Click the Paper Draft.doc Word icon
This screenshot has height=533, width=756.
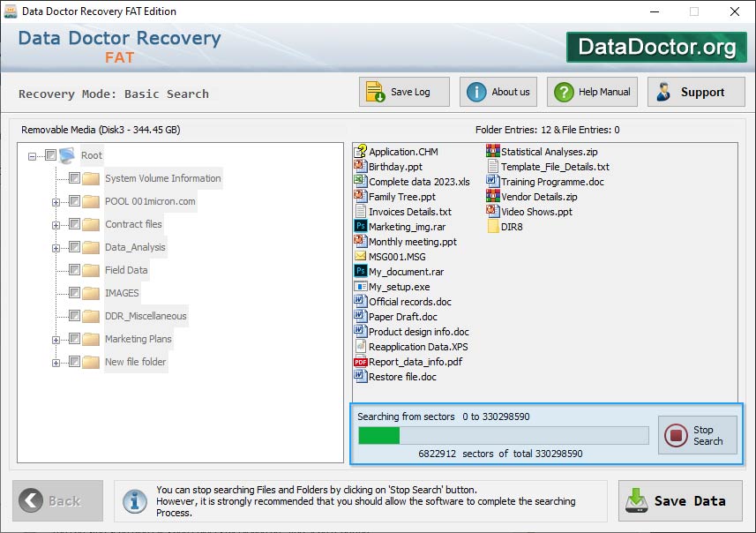[360, 317]
